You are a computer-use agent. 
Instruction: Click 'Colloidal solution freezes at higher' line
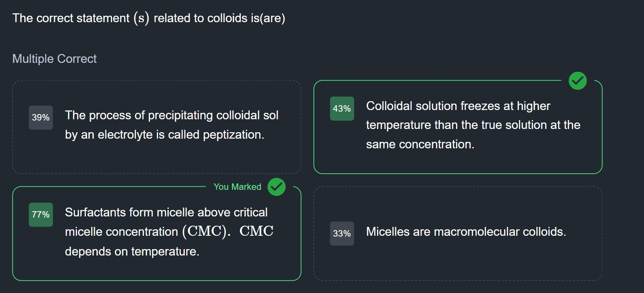point(458,106)
